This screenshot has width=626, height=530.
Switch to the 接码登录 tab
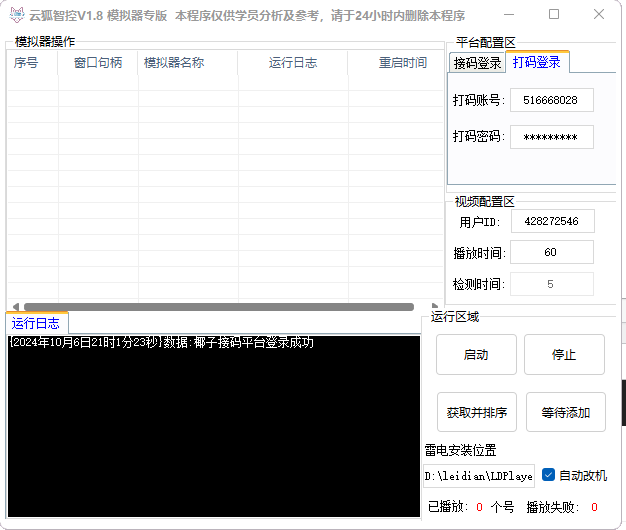click(x=477, y=63)
